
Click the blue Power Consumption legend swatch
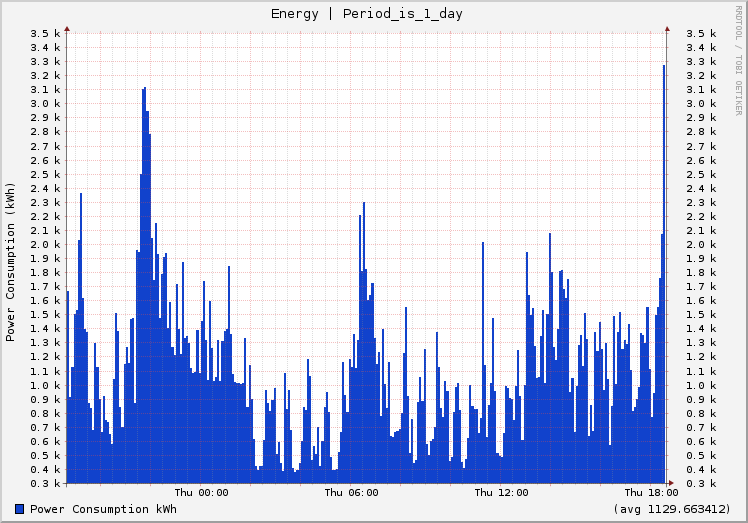click(x=20, y=509)
